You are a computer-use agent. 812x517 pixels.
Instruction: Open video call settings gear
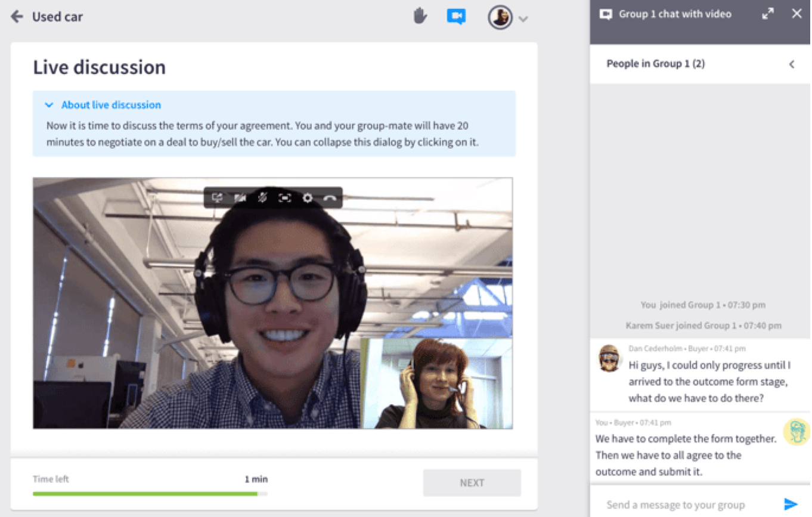tap(308, 198)
